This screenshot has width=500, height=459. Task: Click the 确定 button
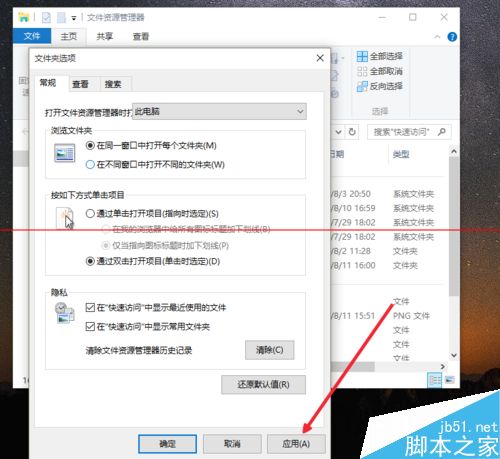click(x=167, y=444)
